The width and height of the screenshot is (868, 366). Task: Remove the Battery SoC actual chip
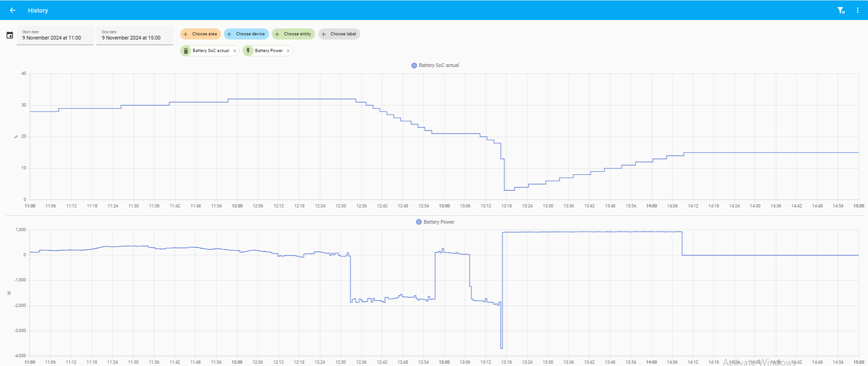coord(235,51)
